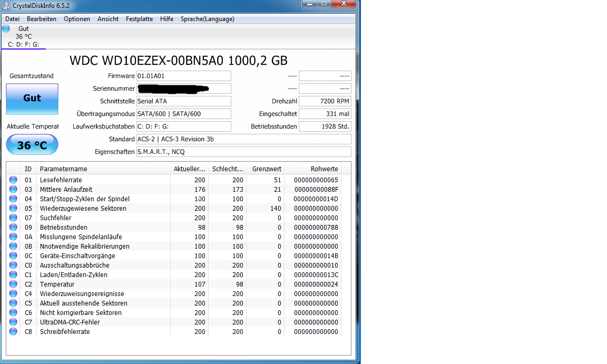Click the status icon for Mittlere Anlaufzeit

pyautogui.click(x=13, y=189)
